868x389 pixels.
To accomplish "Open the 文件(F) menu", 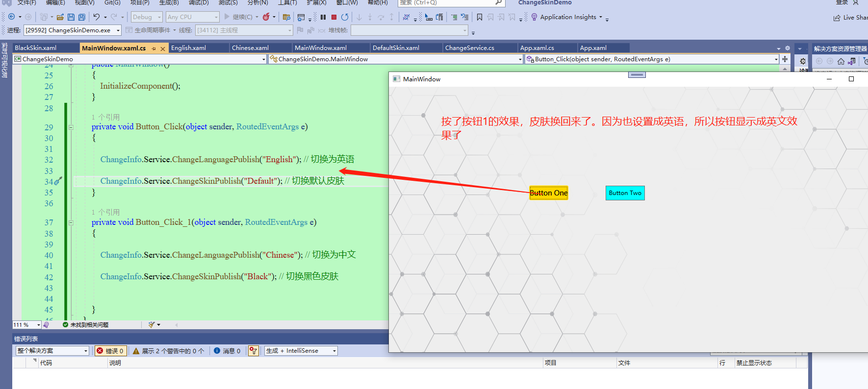I will pos(27,2).
